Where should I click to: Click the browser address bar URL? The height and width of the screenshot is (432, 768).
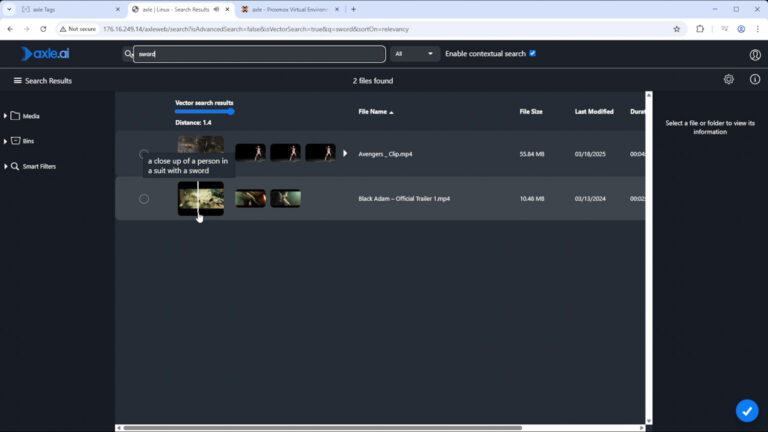point(256,29)
